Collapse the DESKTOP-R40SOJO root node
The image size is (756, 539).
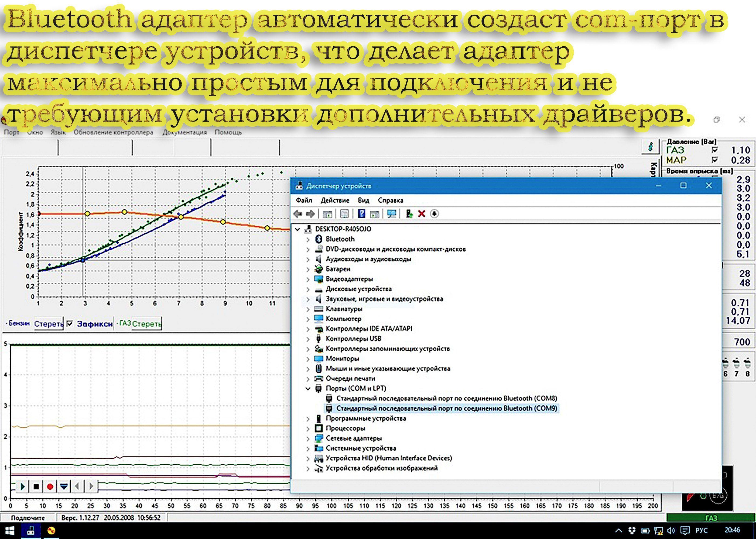[x=297, y=229]
